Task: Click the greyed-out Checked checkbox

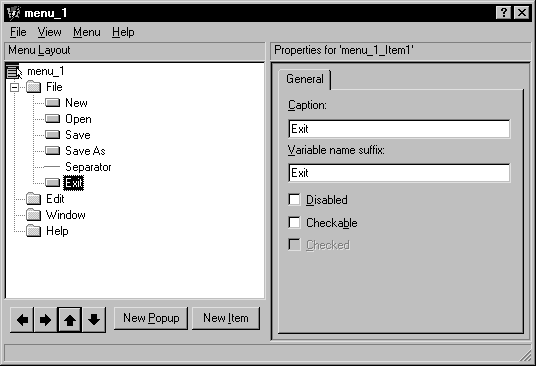Action: [294, 245]
